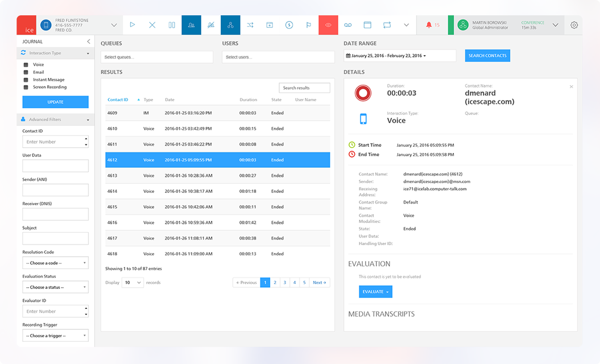600x364 pixels.
Task: Open the date range picker
Action: (x=399, y=56)
